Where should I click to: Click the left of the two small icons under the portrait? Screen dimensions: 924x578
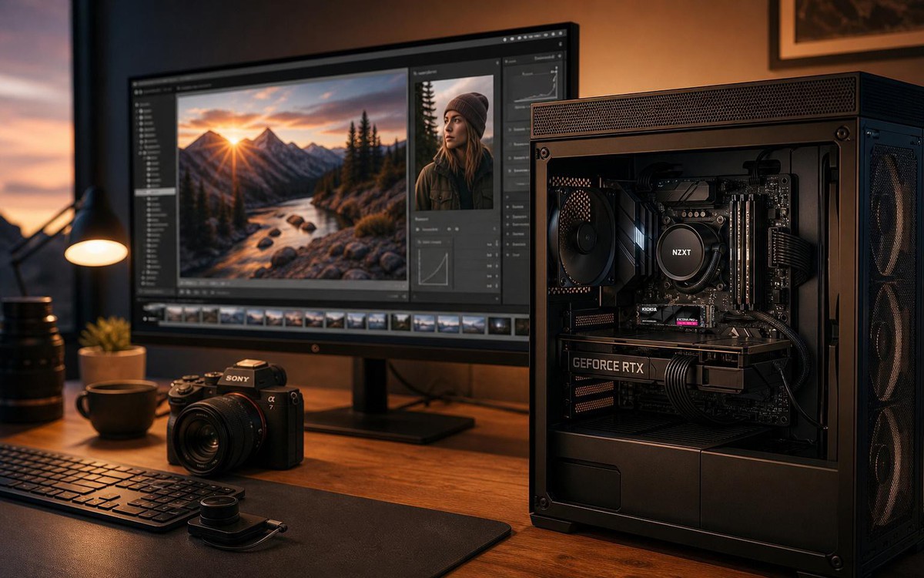449,229
